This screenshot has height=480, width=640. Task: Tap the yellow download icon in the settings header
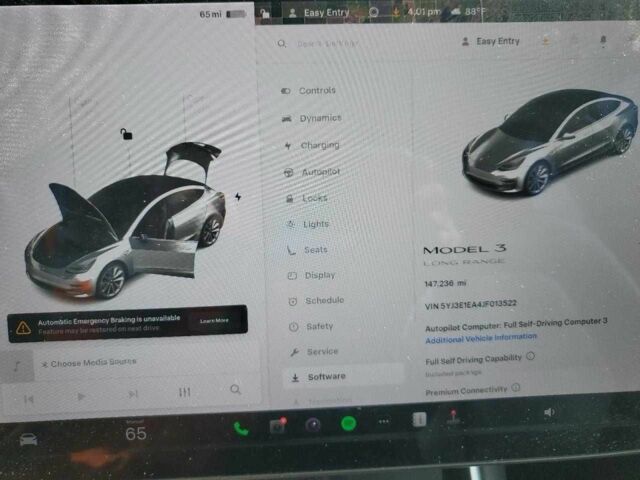[546, 40]
